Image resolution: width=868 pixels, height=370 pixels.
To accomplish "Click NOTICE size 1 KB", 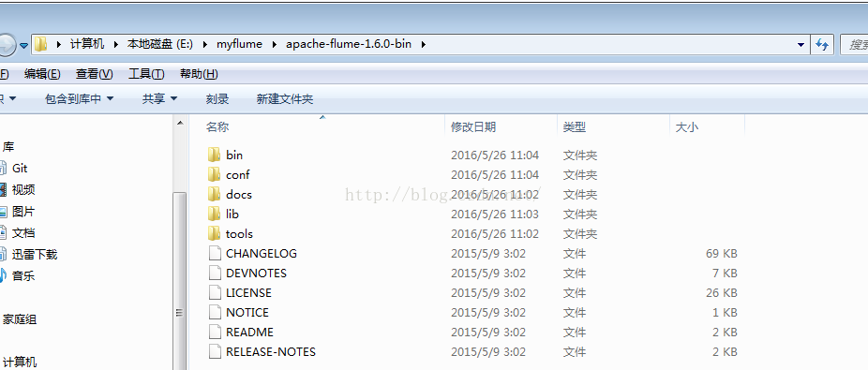I will tap(725, 313).
